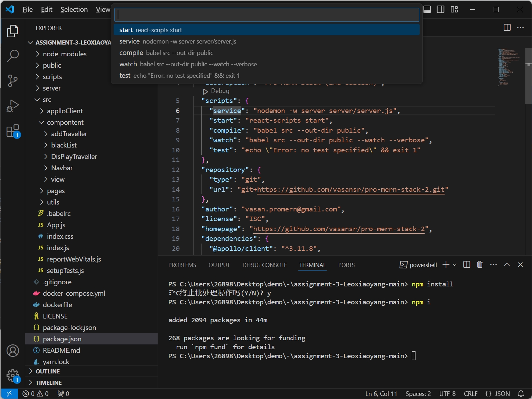Viewport: 532px width, 399px height.
Task: Switch to the PROBLEMS tab
Action: point(182,265)
